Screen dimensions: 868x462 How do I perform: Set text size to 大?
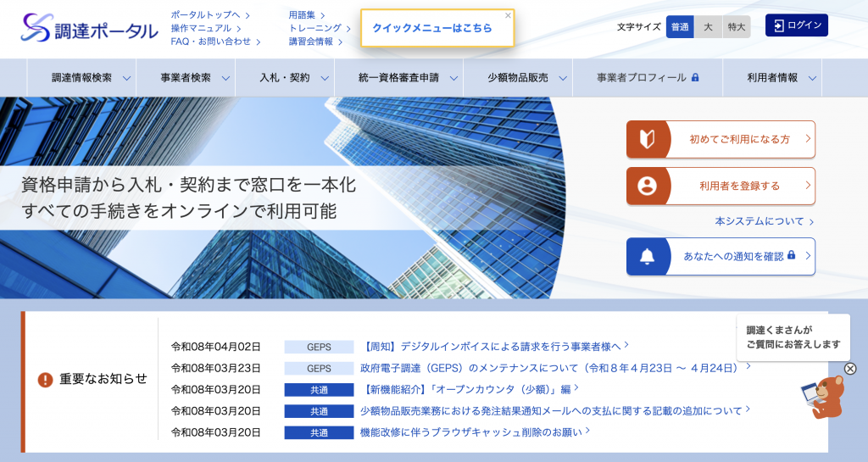[708, 26]
